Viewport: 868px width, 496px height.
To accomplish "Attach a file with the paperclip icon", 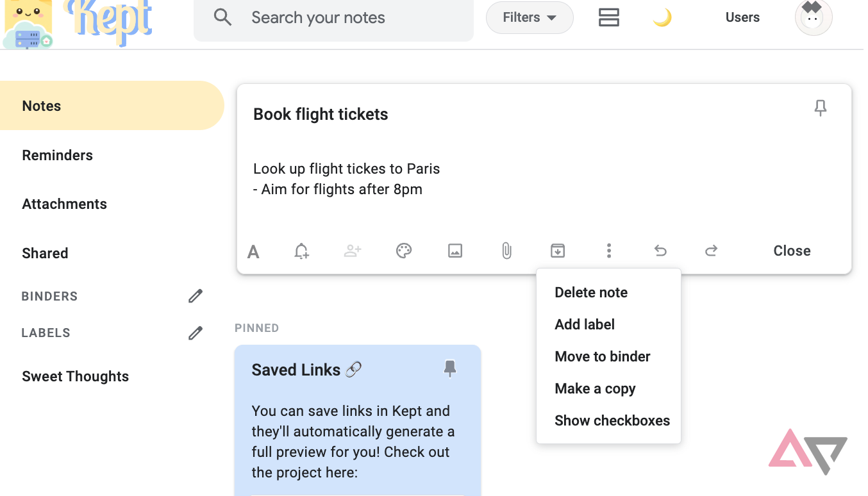I will pos(506,251).
